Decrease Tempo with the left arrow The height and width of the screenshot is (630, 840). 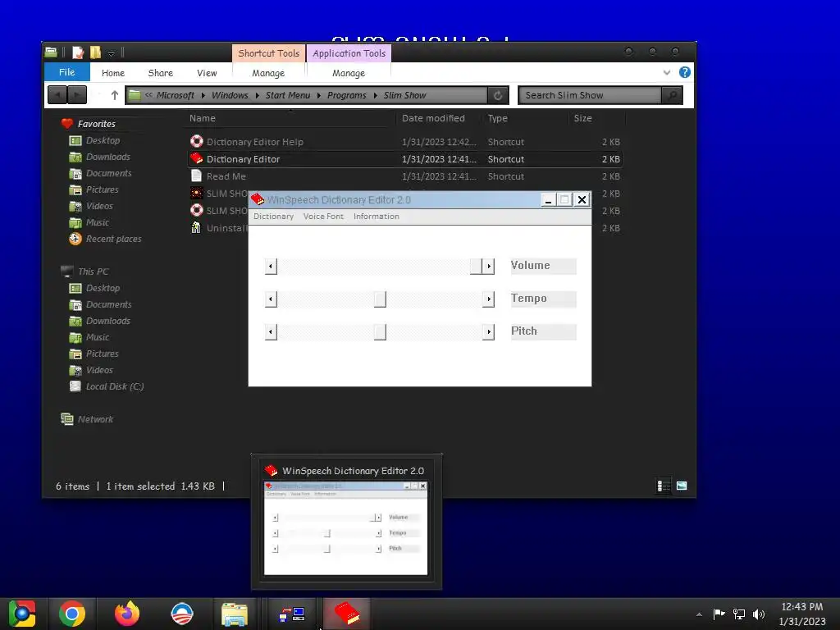[271, 299]
